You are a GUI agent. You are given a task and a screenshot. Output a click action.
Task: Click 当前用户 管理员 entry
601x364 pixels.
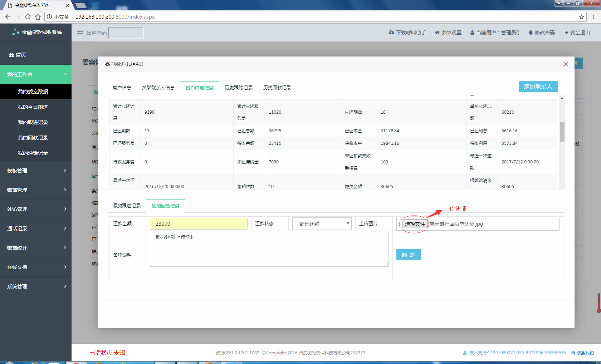pyautogui.click(x=495, y=33)
